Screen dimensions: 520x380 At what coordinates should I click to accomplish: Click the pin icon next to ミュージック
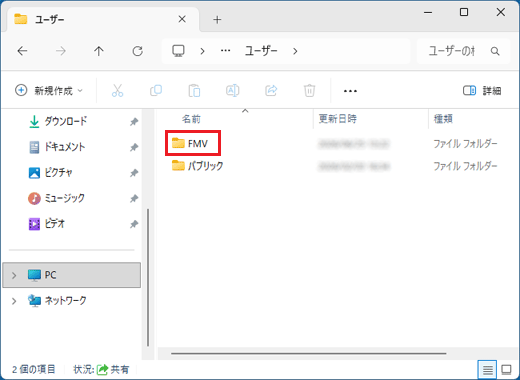(134, 199)
